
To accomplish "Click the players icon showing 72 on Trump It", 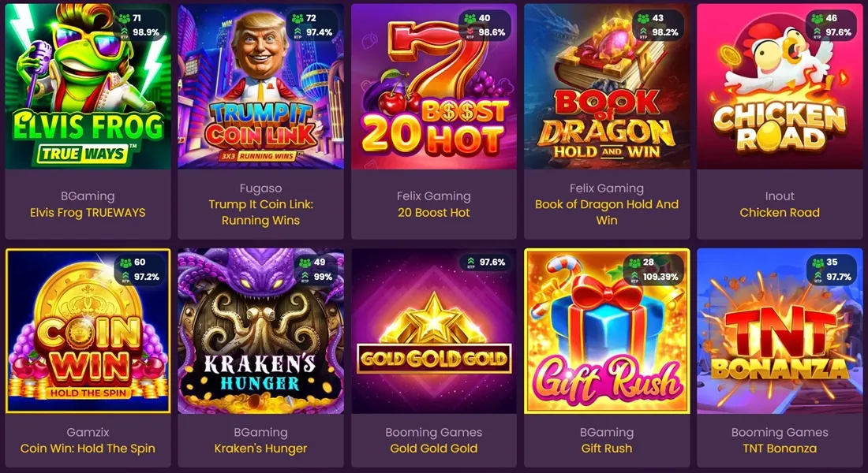I will coord(297,18).
